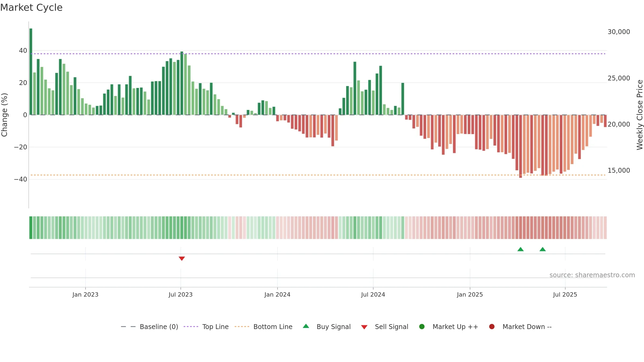
Task: Toggle Bottom Line legend entry
Action: coord(264,327)
